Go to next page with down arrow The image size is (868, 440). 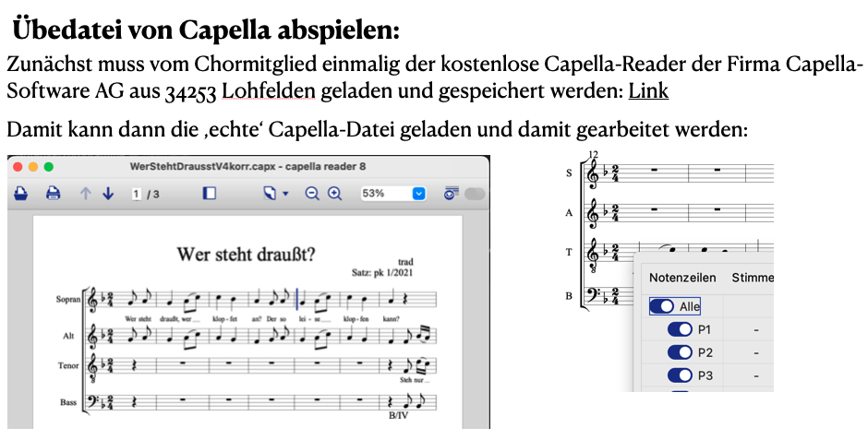pyautogui.click(x=108, y=194)
